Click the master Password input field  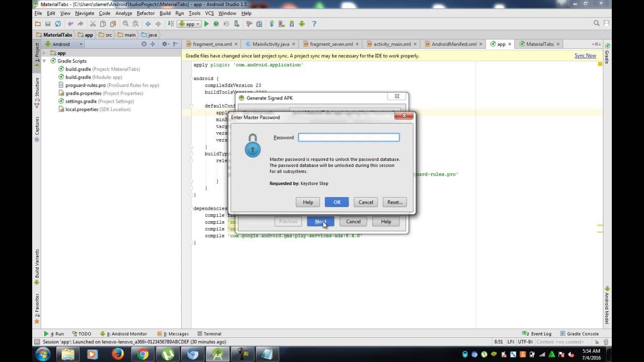point(349,137)
